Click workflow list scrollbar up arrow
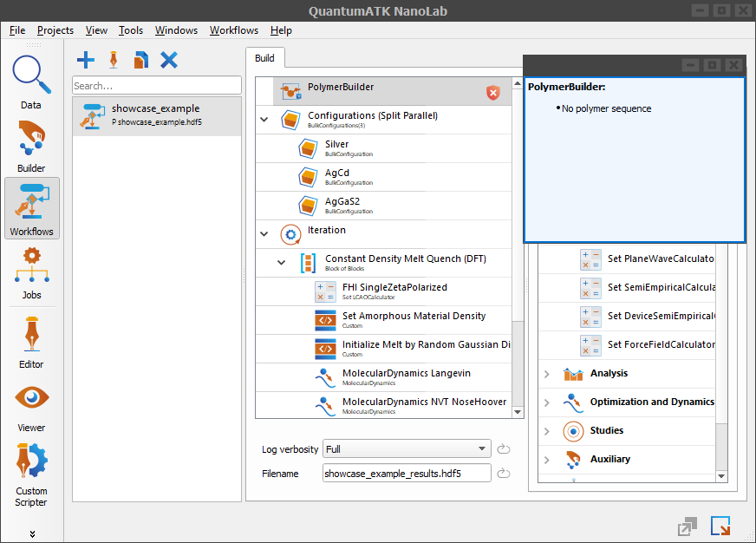 pyautogui.click(x=518, y=83)
